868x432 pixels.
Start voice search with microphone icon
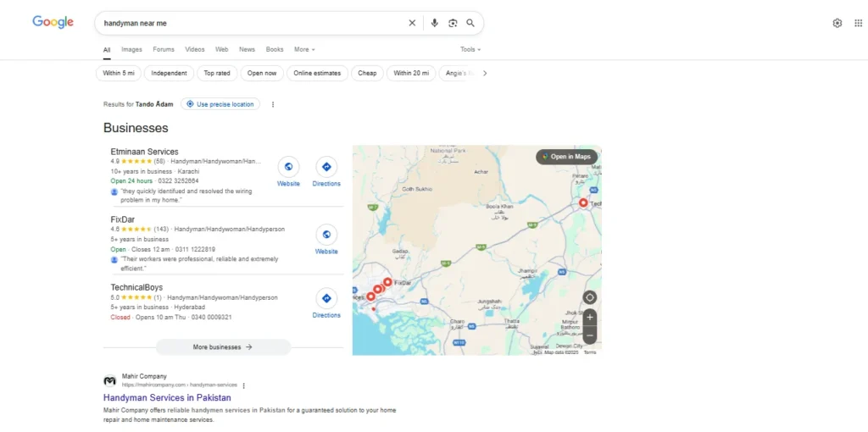[435, 23]
